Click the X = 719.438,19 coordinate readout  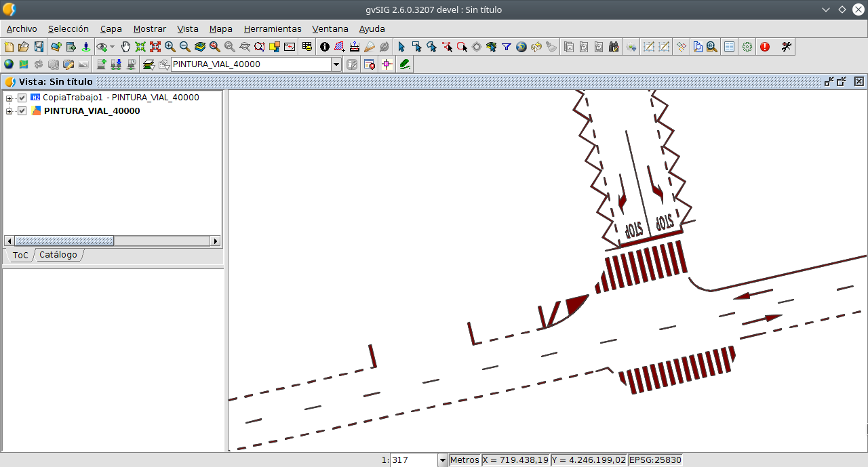point(515,460)
